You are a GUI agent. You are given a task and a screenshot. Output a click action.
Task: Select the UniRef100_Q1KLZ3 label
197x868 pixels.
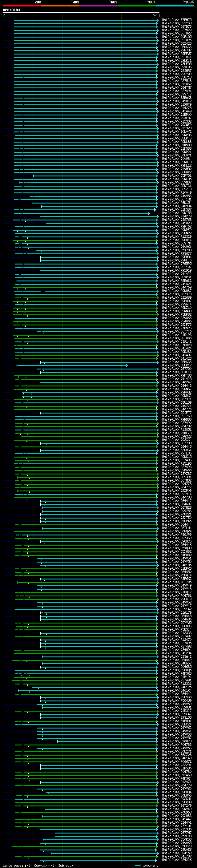(x=177, y=433)
